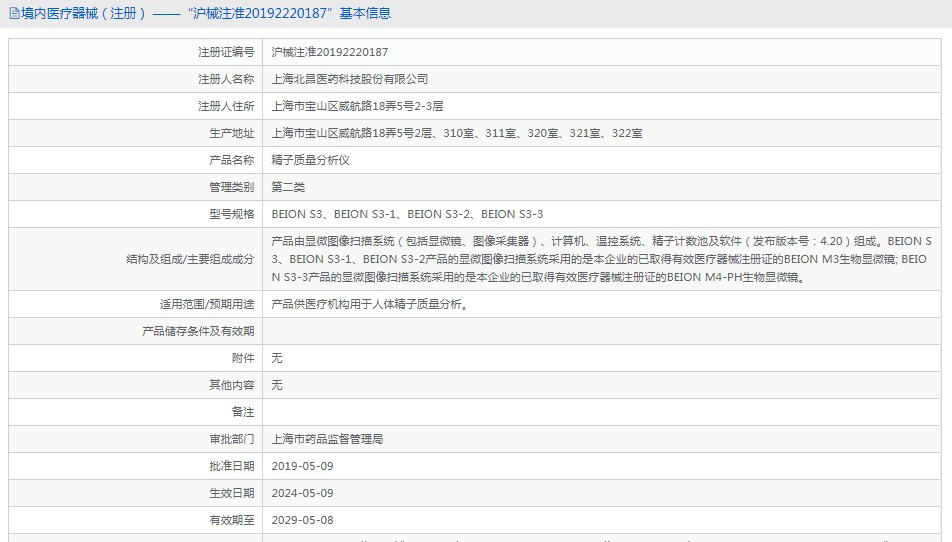Click the 管理类别 label

tap(231, 188)
